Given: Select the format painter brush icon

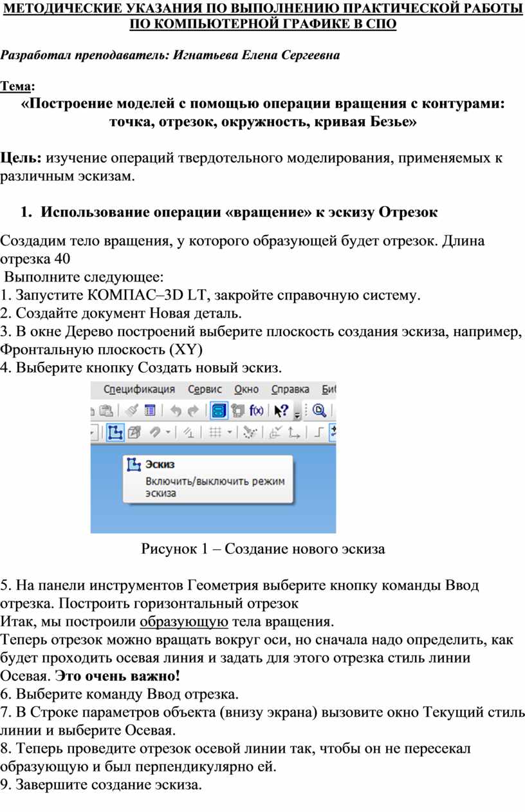Looking at the screenshot, I should tap(131, 411).
